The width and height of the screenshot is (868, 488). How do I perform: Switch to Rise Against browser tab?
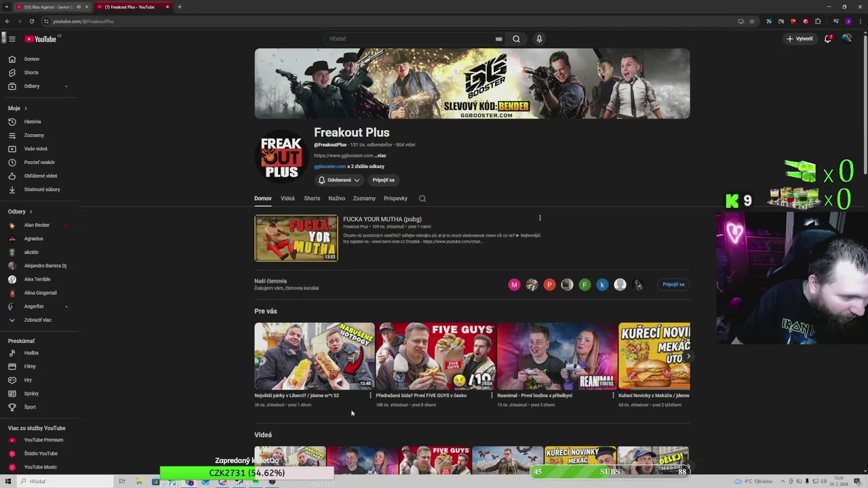point(47,7)
